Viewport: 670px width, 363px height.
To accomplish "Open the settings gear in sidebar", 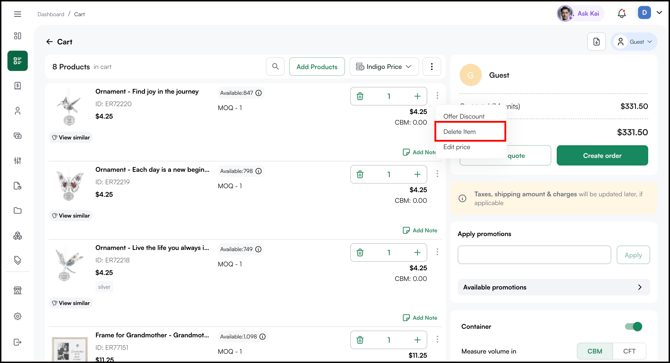I will [x=18, y=316].
